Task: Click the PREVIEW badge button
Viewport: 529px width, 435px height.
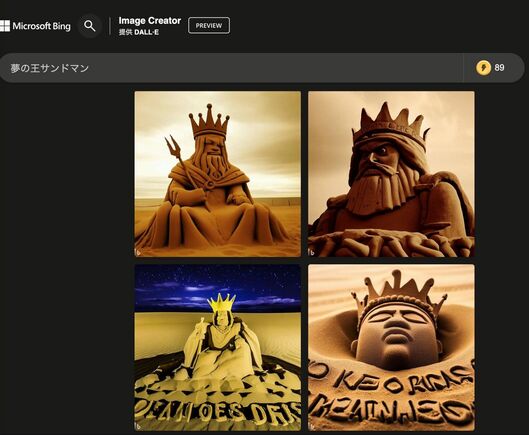Action: (209, 26)
